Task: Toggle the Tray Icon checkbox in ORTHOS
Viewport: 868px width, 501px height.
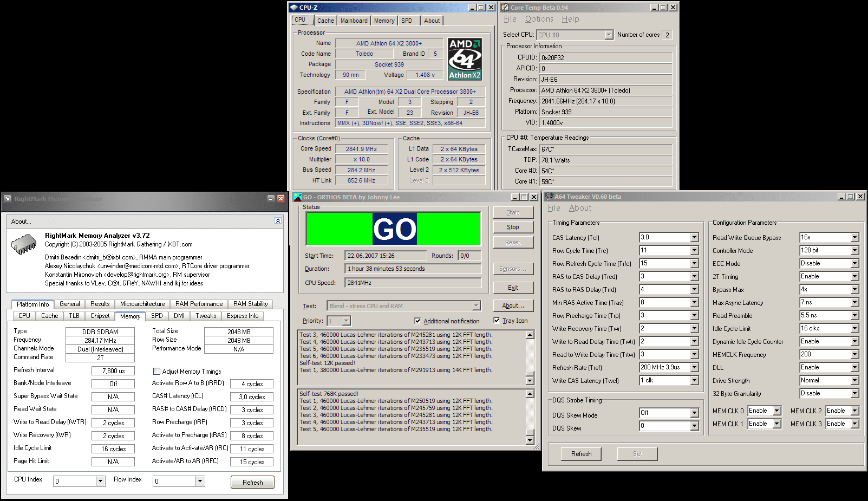Action: coord(497,320)
